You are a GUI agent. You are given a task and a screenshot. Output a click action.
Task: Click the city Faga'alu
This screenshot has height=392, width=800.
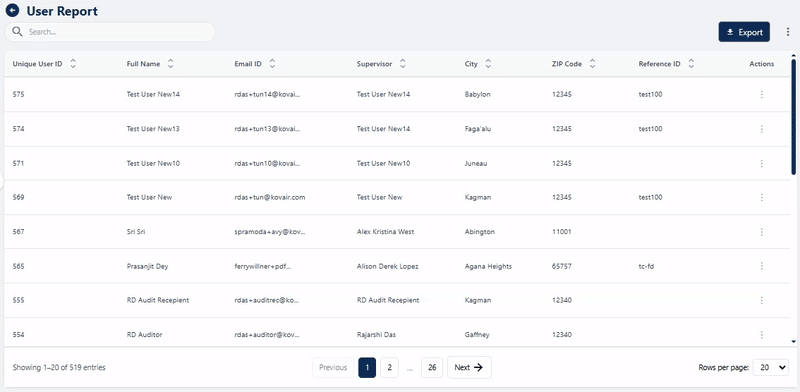coord(478,129)
